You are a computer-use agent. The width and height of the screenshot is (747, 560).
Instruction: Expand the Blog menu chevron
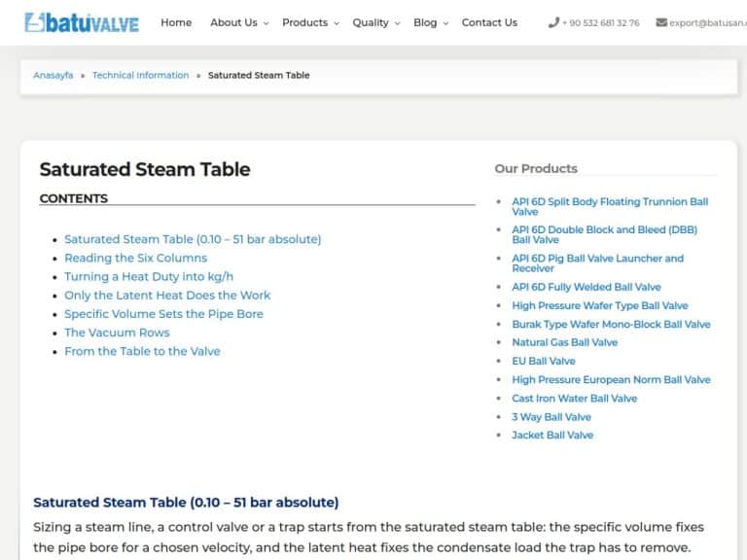click(x=445, y=23)
